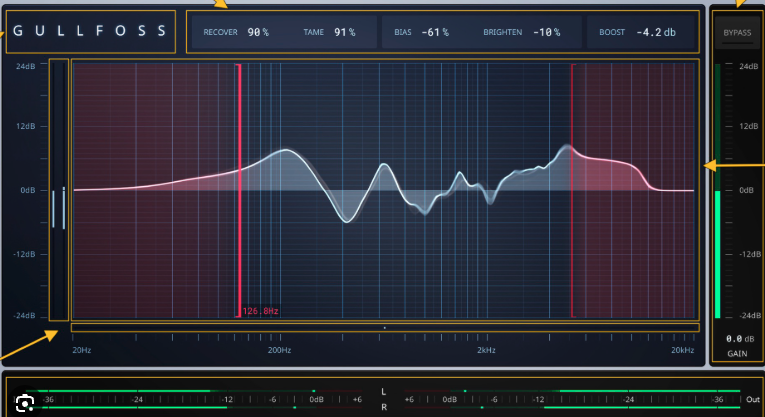Click the R channel label in bottom meter

(383, 407)
